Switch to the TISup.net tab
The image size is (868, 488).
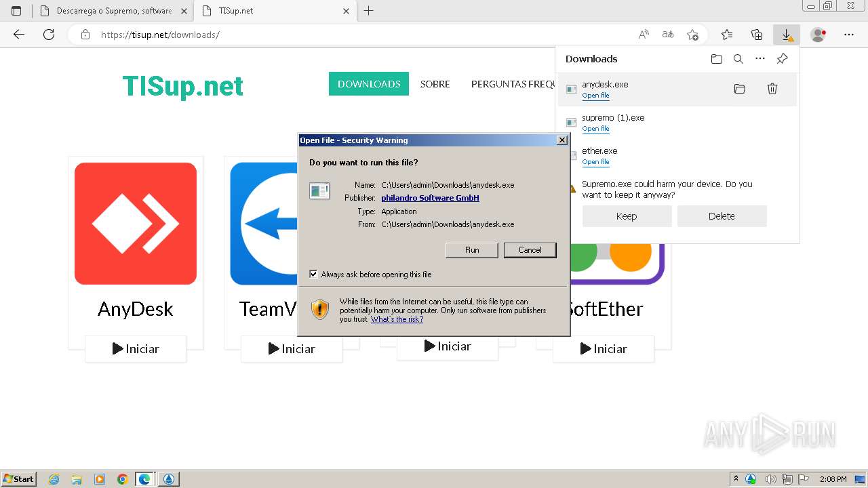coord(274,11)
